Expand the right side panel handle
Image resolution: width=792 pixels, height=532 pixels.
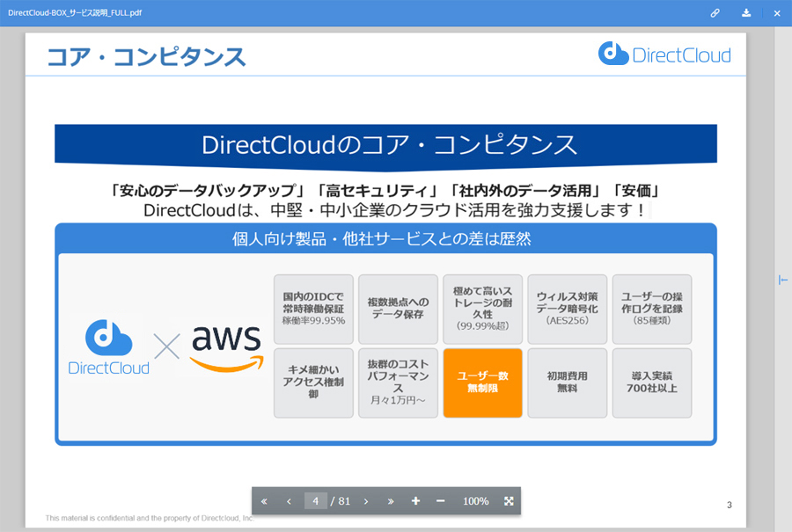[x=783, y=280]
